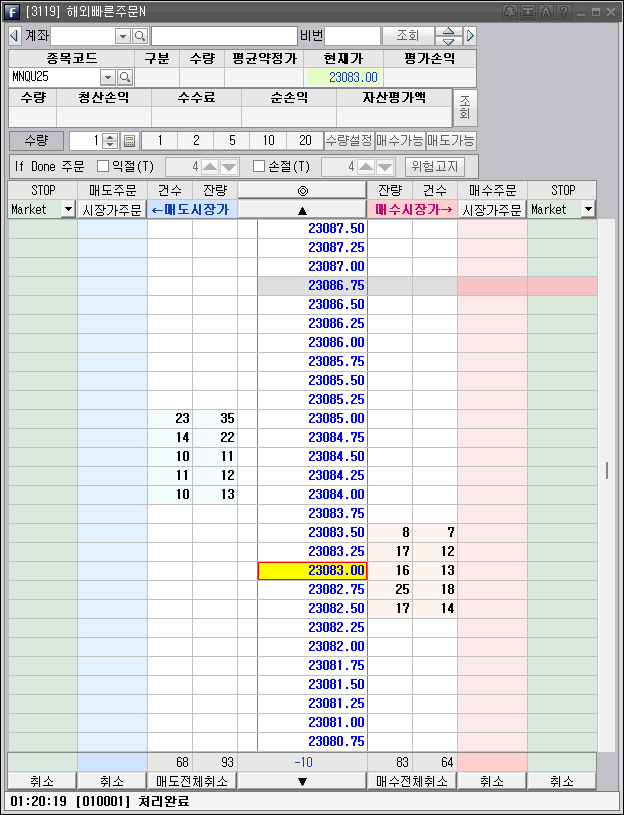Screen dimensions: 624x815
Task: Expand the MNQU25 symbol code dropdown
Action: point(107,77)
